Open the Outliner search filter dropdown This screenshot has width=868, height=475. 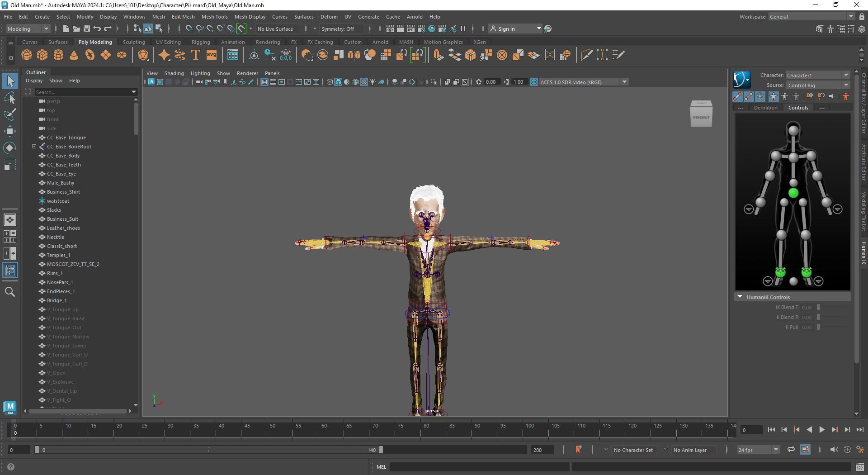click(x=134, y=92)
